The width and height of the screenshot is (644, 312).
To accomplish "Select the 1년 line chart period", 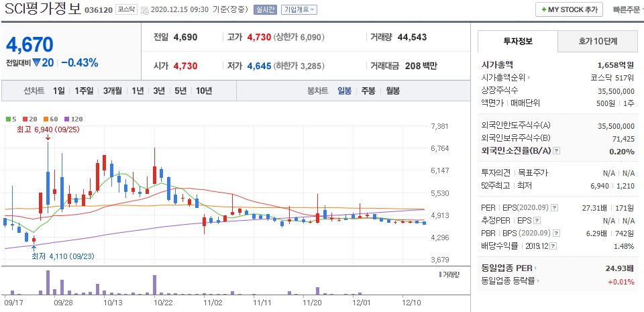I will coord(138,91).
